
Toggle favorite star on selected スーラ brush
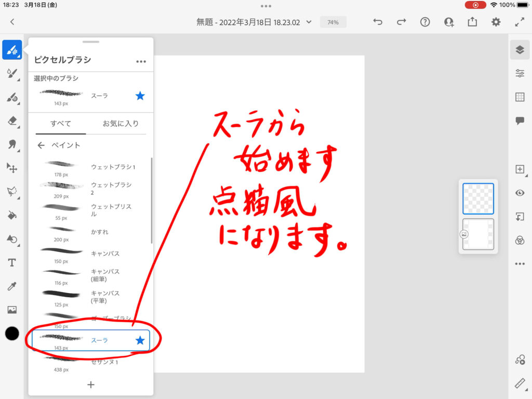(x=140, y=96)
